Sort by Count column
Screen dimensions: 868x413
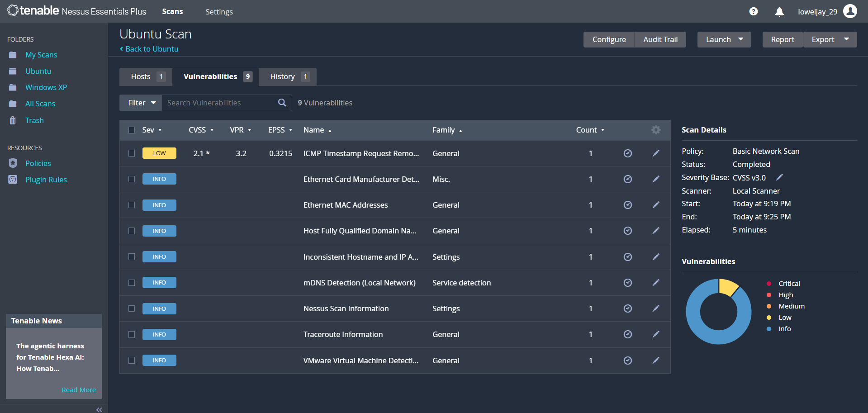(x=590, y=130)
